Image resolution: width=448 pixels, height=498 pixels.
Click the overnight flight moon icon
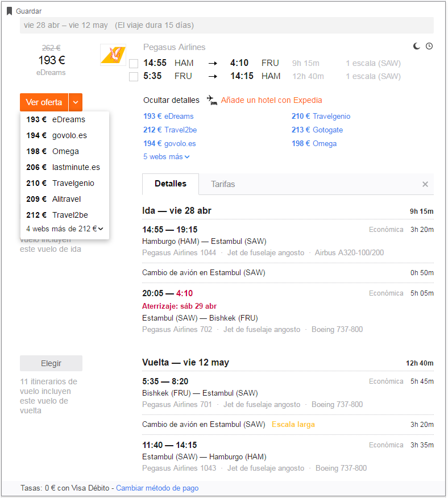point(417,47)
